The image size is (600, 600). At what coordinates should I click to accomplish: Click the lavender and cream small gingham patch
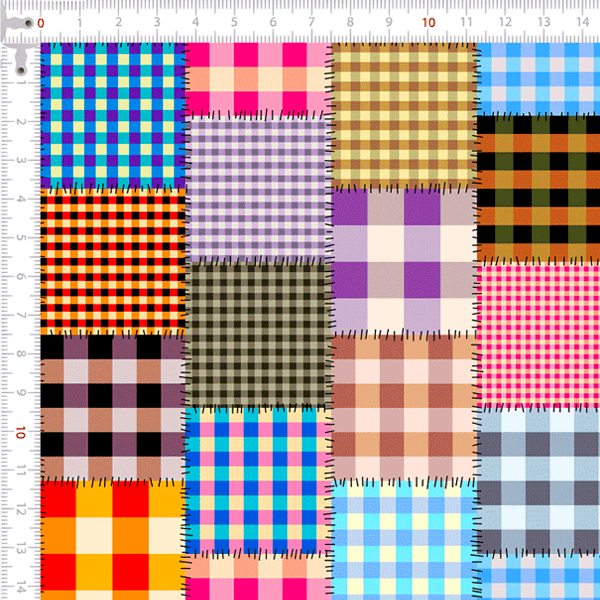point(258,188)
